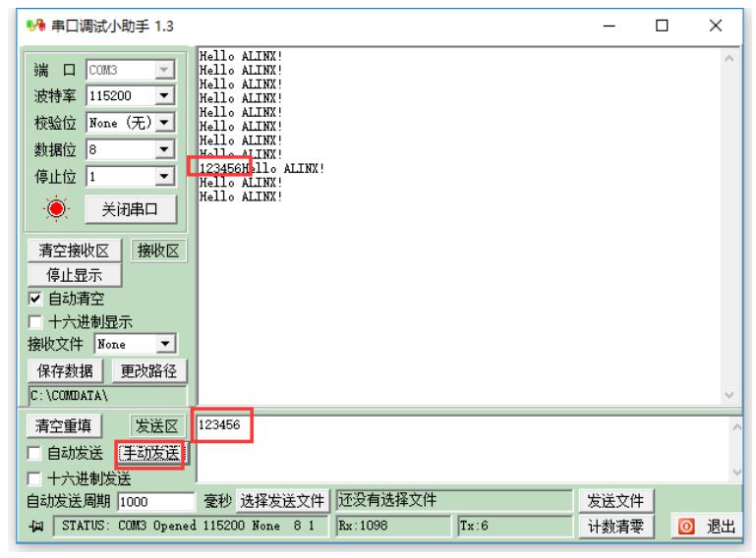The height and width of the screenshot is (558, 756).
Task: Click the red exit icon beside 退出
Action: 688,528
